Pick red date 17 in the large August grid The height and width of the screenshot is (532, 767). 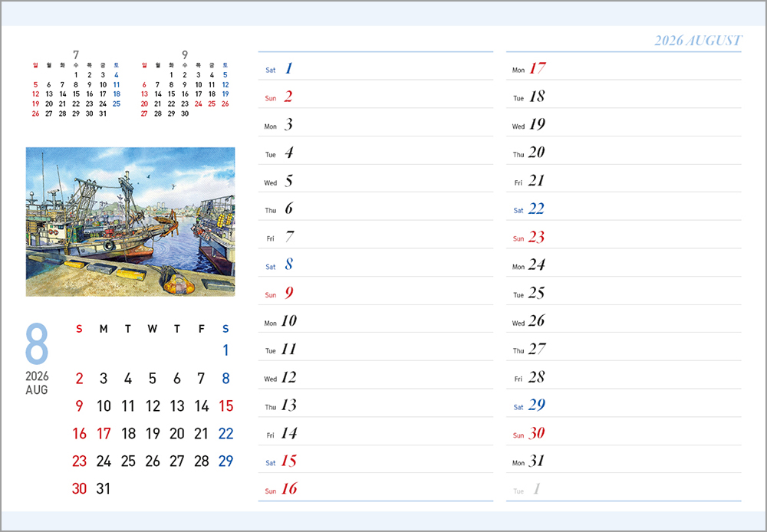[x=104, y=433]
